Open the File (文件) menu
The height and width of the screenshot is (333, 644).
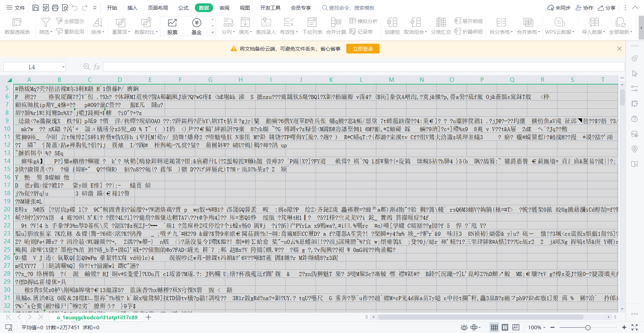click(x=16, y=8)
